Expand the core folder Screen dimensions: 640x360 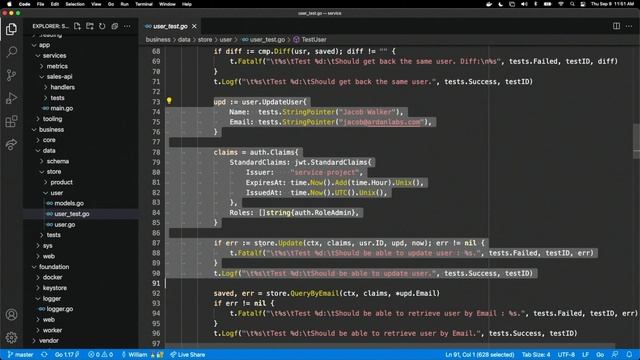pos(49,140)
